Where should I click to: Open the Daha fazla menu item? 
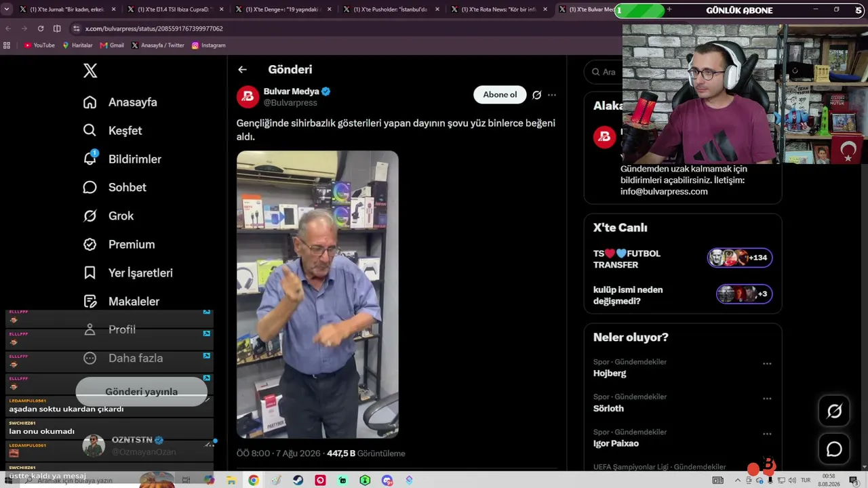(124, 359)
